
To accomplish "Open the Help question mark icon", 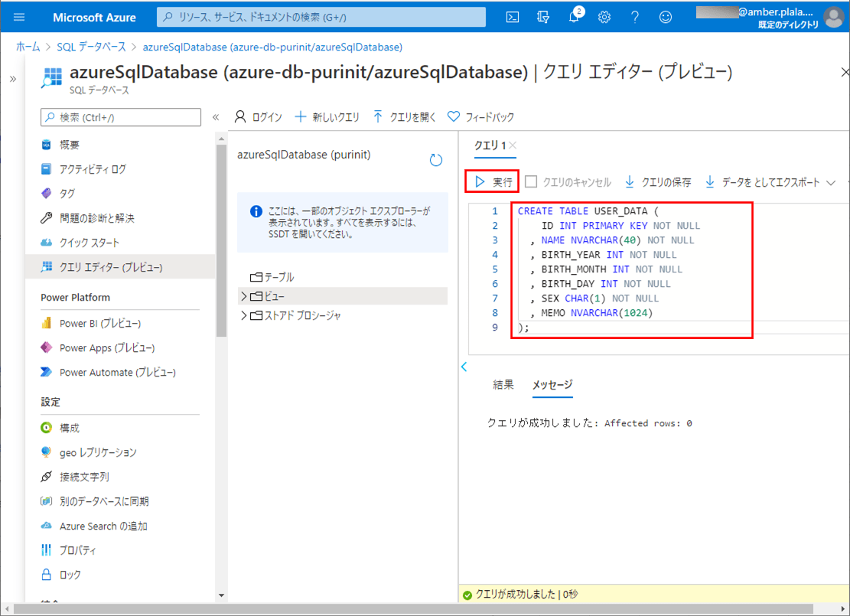I will pos(635,18).
